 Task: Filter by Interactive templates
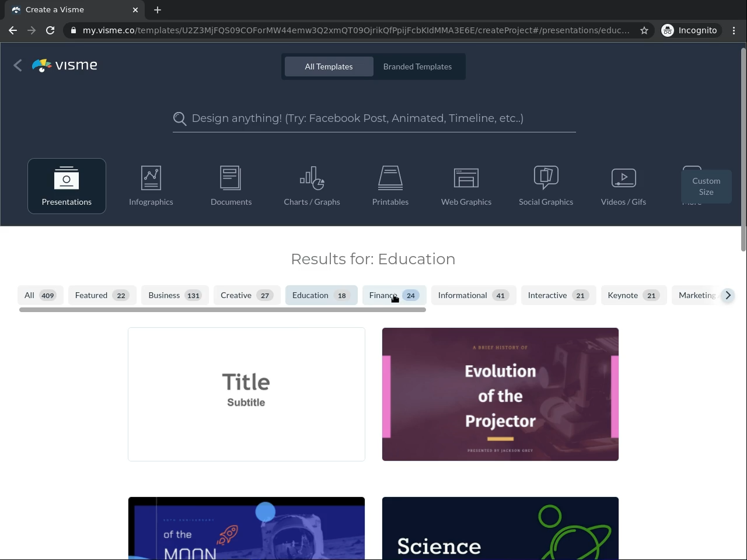(558, 295)
